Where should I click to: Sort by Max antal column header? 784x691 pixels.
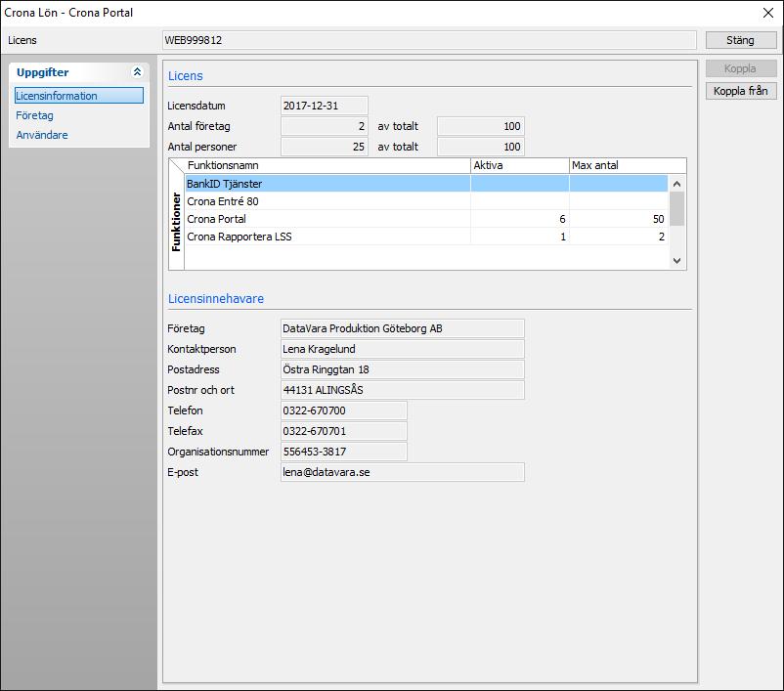(x=628, y=165)
